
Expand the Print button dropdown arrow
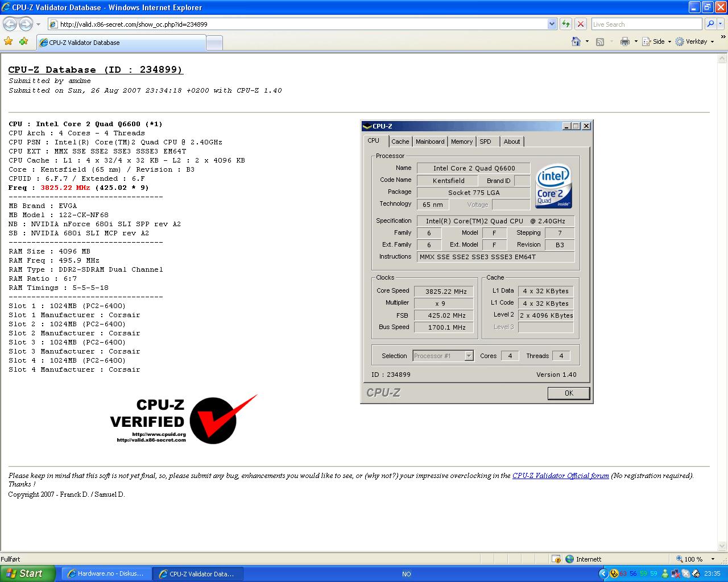click(x=636, y=41)
